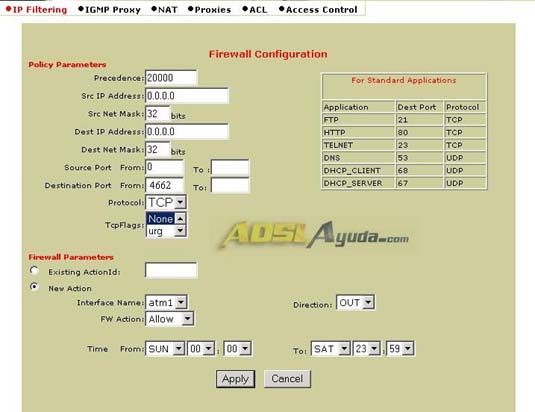Click the TcpFlags list scroll-up arrow
Viewport: 535px width, 412px height.
pos(180,218)
